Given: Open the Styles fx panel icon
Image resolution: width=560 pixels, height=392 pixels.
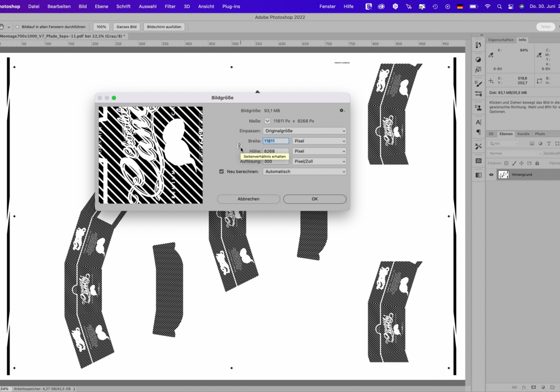Looking at the screenshot, I should [x=478, y=71].
